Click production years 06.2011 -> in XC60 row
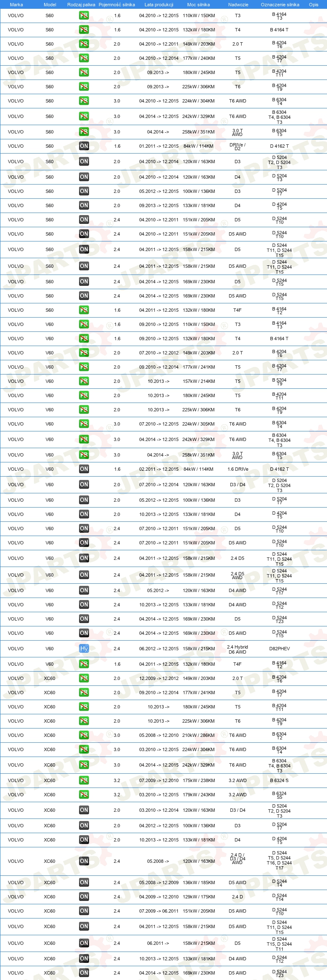This screenshot has width=327, height=980. point(158,943)
